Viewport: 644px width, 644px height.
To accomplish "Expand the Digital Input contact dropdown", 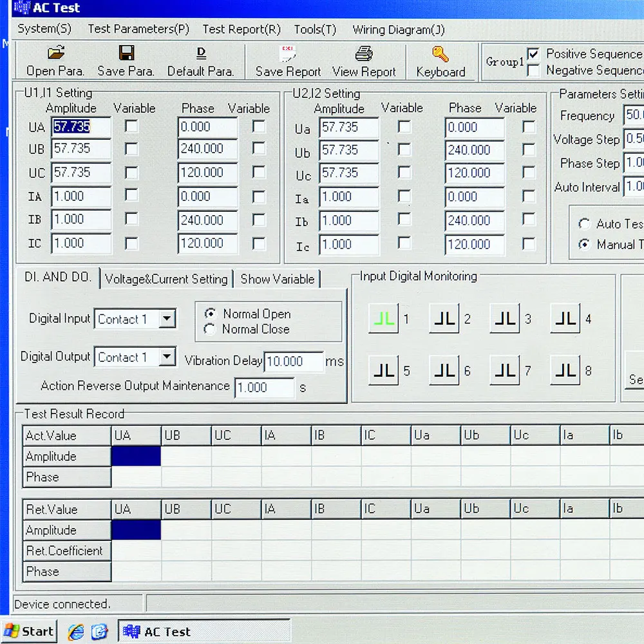I will [167, 319].
